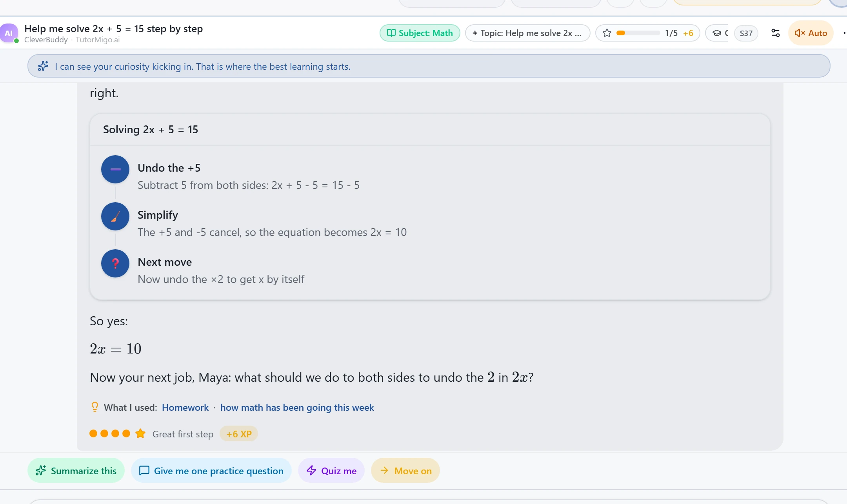Click the orange star rating icon
The height and width of the screenshot is (504, 847).
(140, 433)
